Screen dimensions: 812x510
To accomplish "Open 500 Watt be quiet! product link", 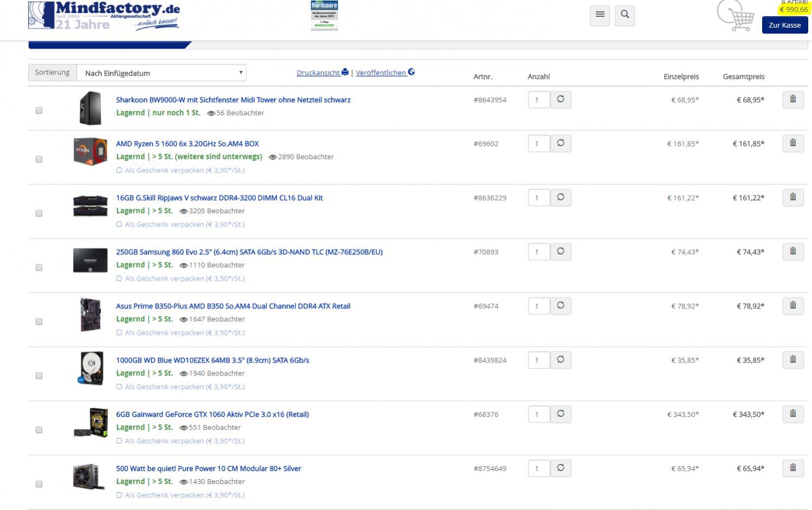I will click(208, 469).
